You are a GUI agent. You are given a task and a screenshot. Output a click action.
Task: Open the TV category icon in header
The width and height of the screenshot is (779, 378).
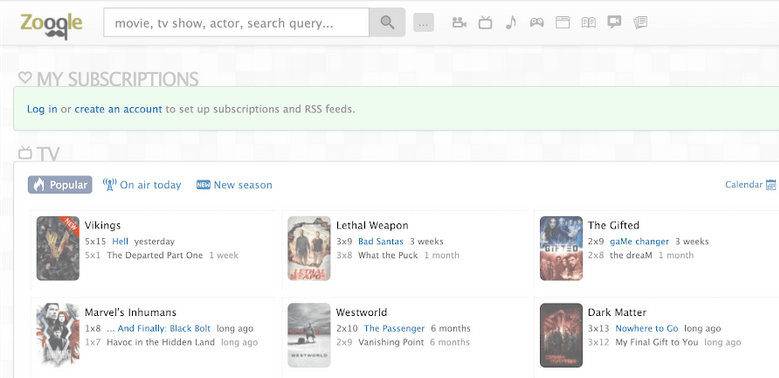point(485,22)
